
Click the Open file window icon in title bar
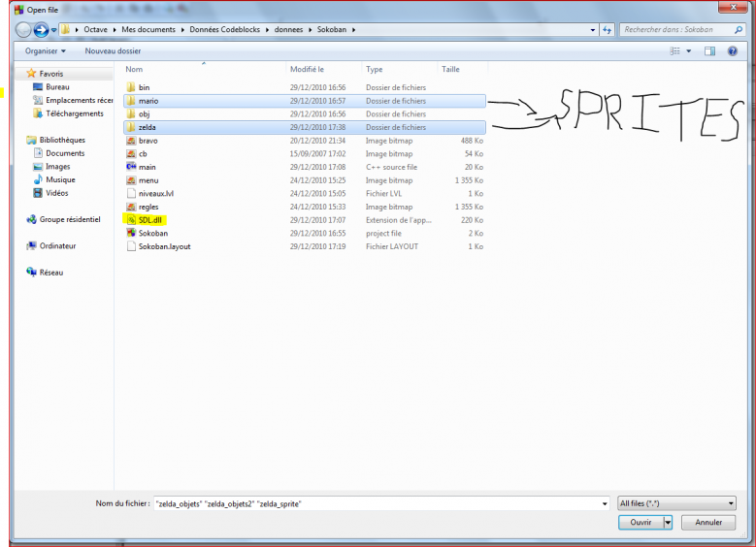click(18, 10)
